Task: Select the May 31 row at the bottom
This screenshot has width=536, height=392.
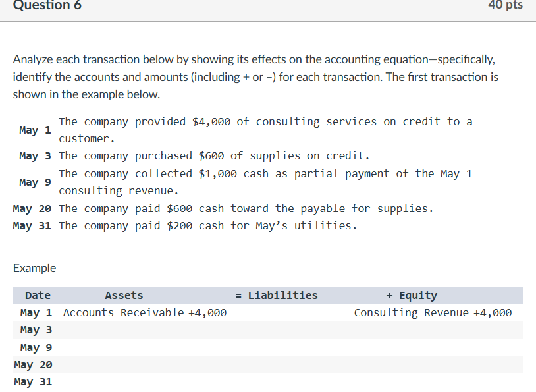Action: (x=32, y=381)
